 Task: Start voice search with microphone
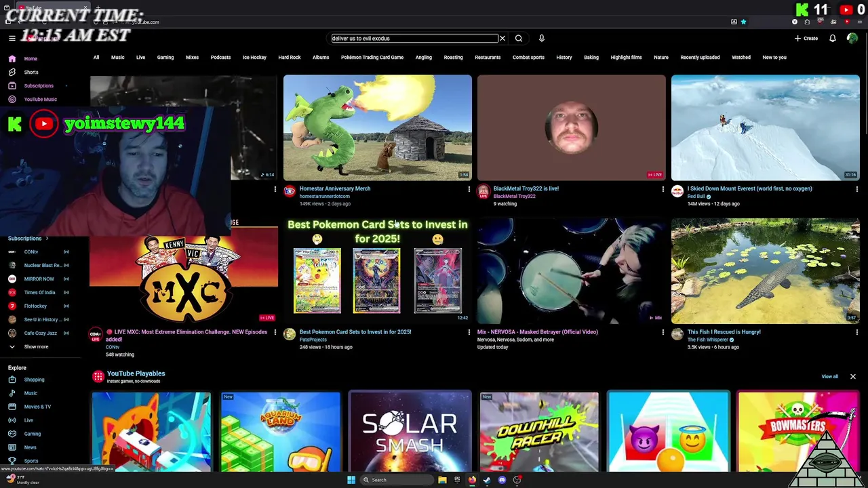542,39
